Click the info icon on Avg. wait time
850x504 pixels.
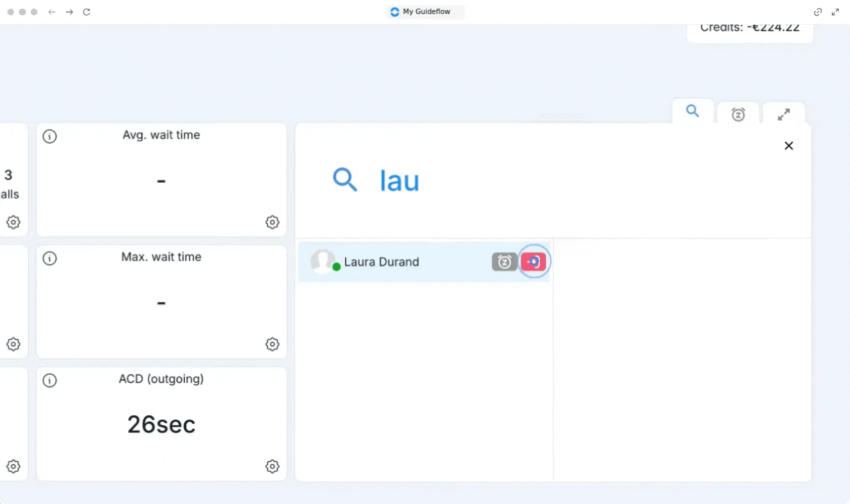[49, 137]
